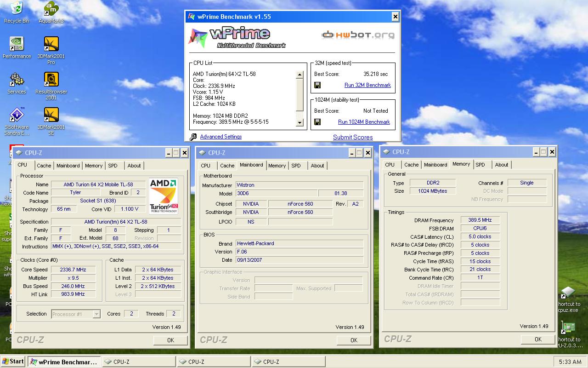Open Cache tab in the Mainboard window
The width and height of the screenshot is (588, 368).
tap(227, 166)
